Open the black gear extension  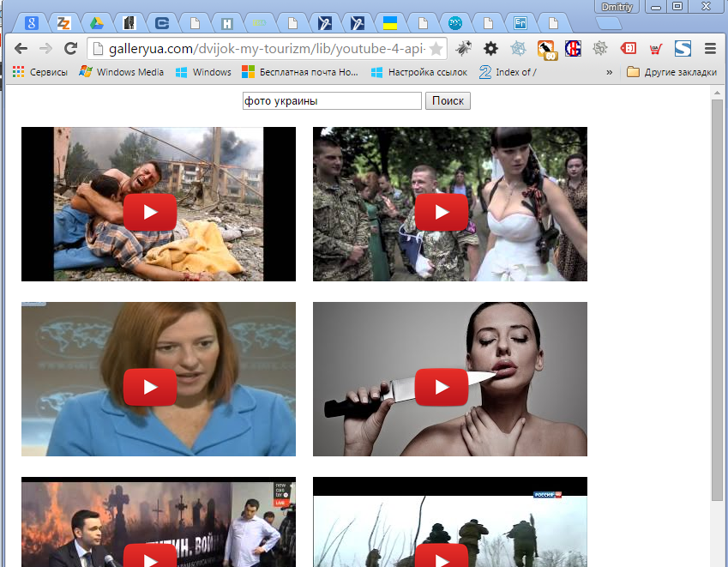pyautogui.click(x=490, y=48)
